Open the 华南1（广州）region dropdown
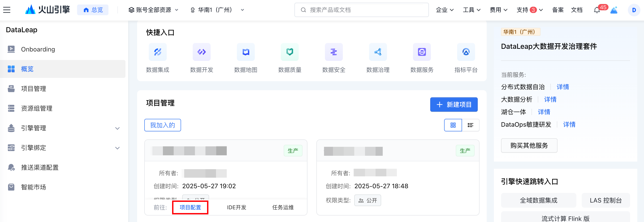The height and width of the screenshot is (222, 644). click(x=217, y=10)
